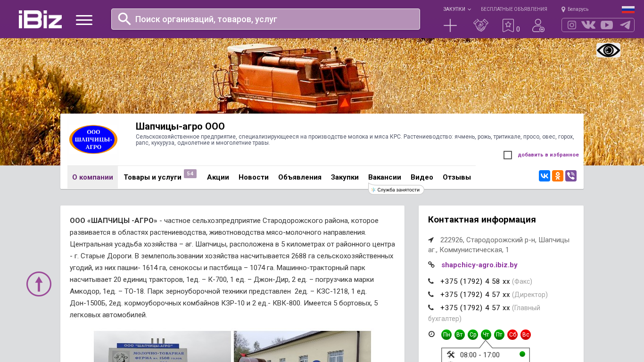Click the search magnifier icon

click(124, 19)
